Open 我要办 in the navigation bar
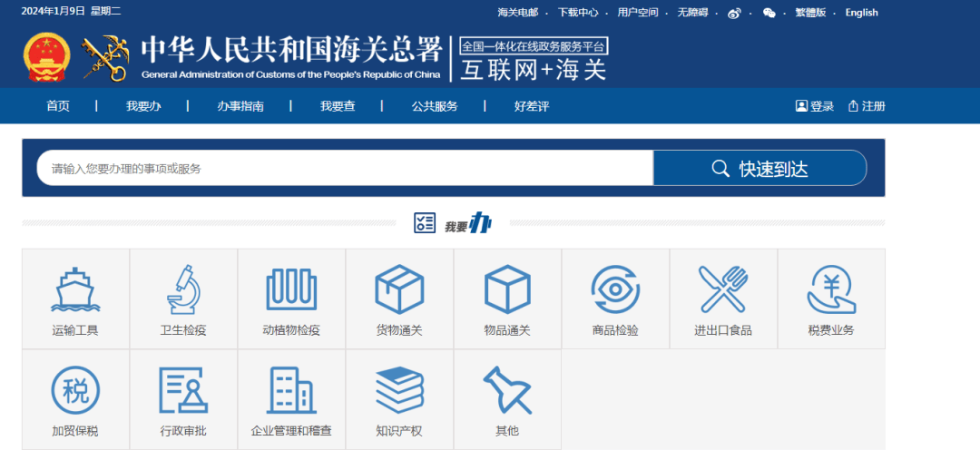Viewport: 980px width, 460px height. coord(143,106)
